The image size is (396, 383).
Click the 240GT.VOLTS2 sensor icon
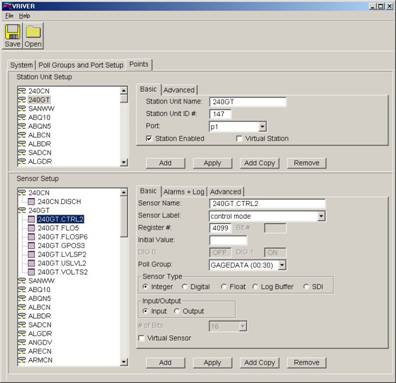(x=31, y=272)
